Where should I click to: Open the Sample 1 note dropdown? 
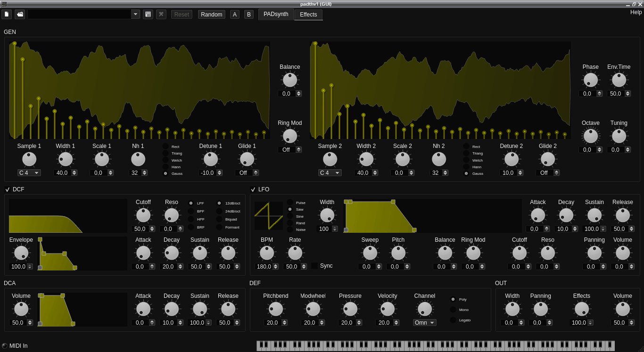coord(29,173)
